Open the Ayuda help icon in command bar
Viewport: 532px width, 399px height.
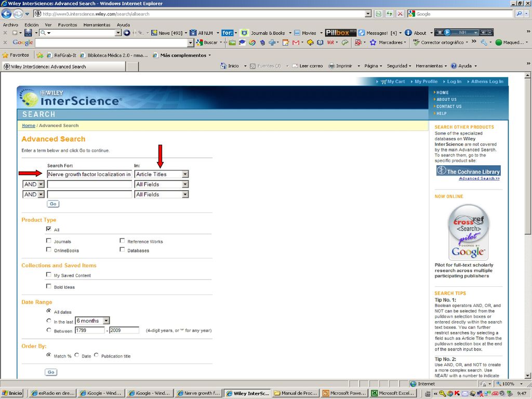click(x=454, y=66)
